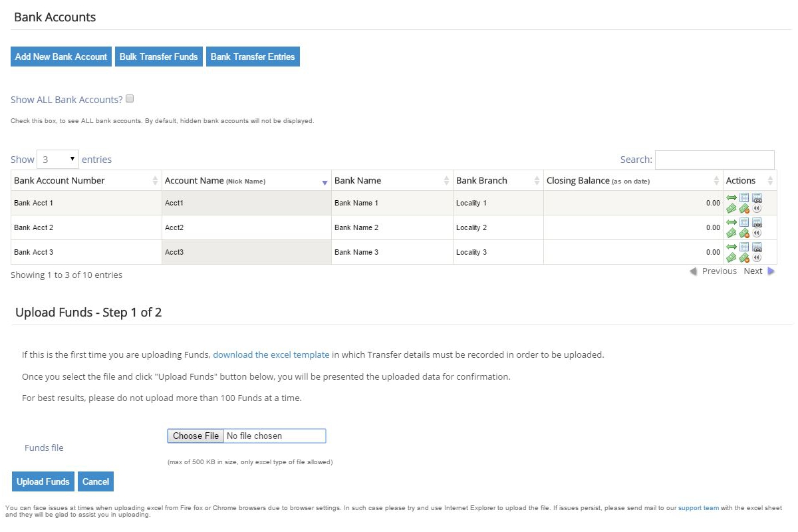The image size is (798, 532).
Task: Open the transactions table icon for Bank Acct 2
Action: [x=745, y=222]
